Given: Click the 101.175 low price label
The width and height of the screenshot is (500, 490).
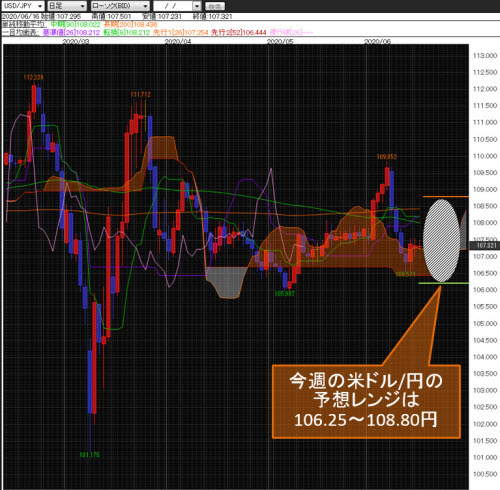Looking at the screenshot, I should (x=89, y=455).
